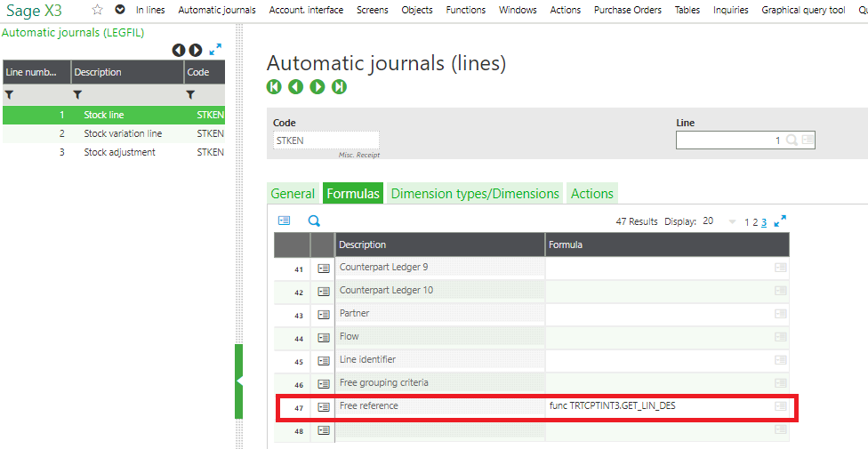Maximize the formulas grid with expand arrows
The image size is (868, 449).
pos(780,220)
